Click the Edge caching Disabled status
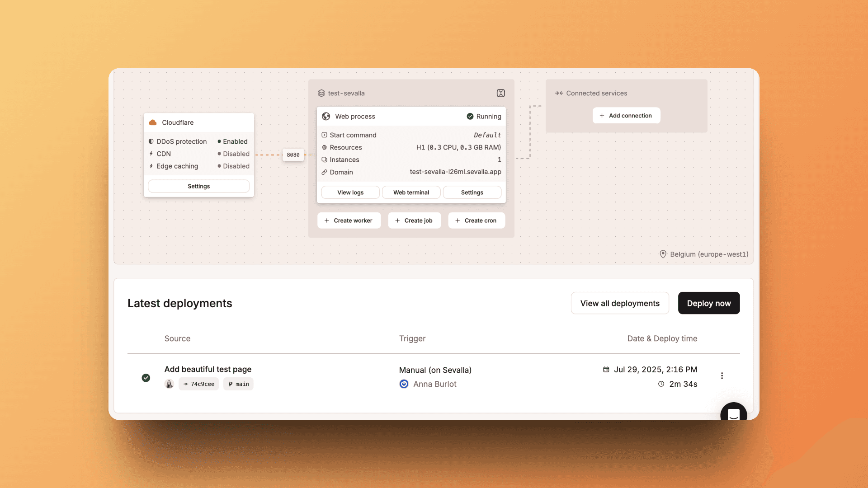868x488 pixels. point(233,166)
